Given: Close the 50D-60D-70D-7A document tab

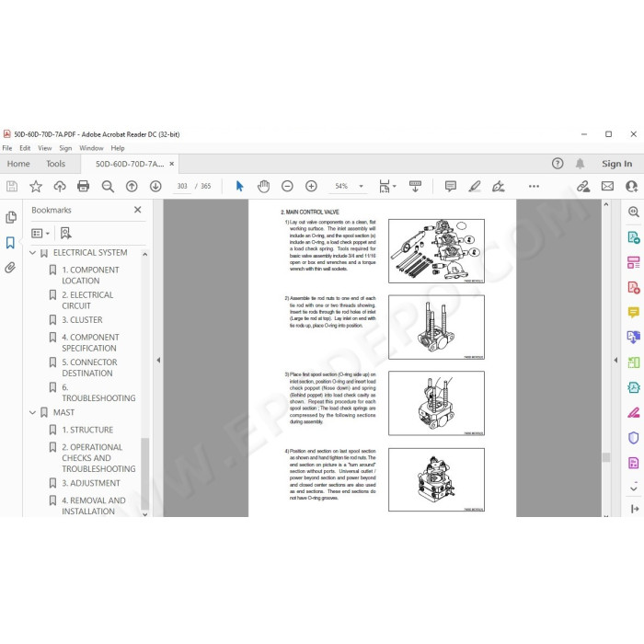Looking at the screenshot, I should pyautogui.click(x=172, y=164).
